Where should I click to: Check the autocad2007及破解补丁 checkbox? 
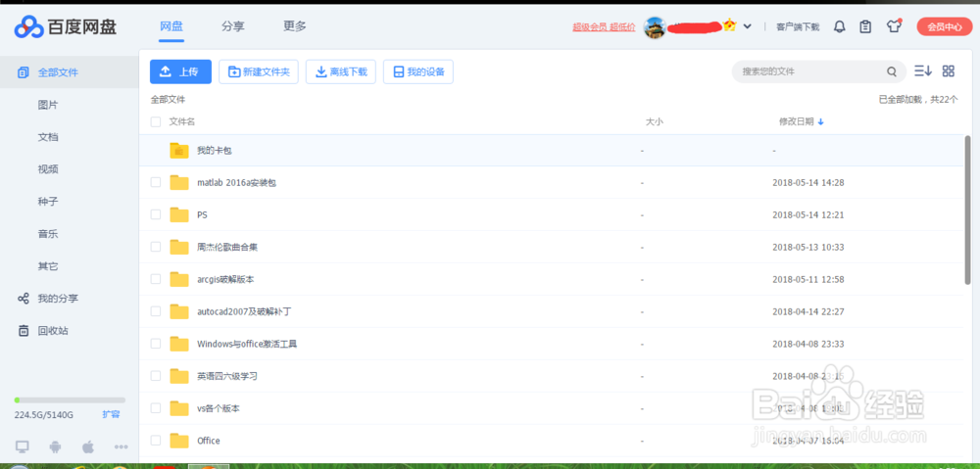click(156, 311)
